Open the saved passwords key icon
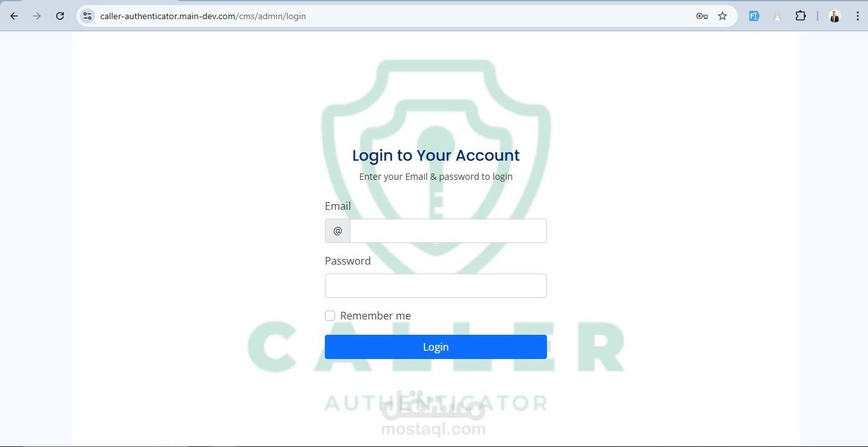This screenshot has height=447, width=868. (x=702, y=16)
